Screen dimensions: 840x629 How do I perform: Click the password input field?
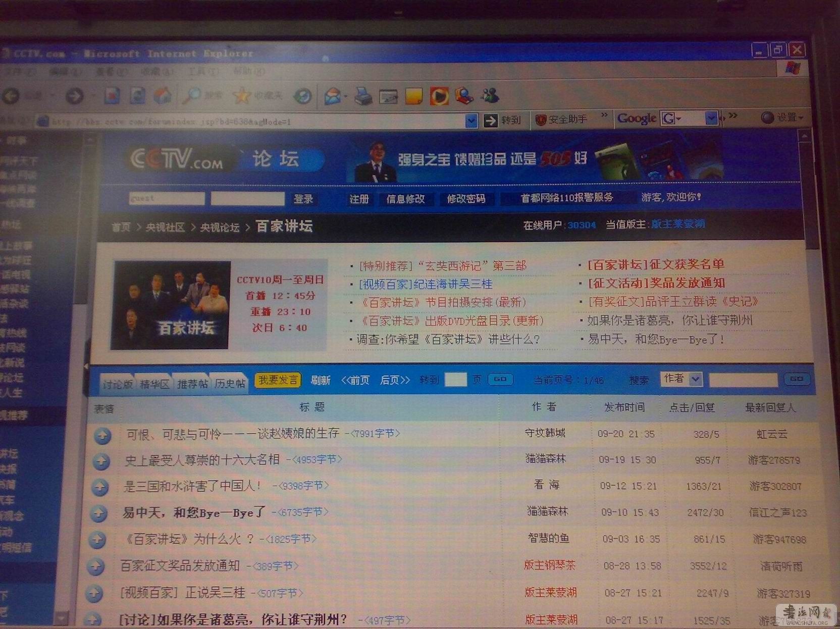[247, 198]
